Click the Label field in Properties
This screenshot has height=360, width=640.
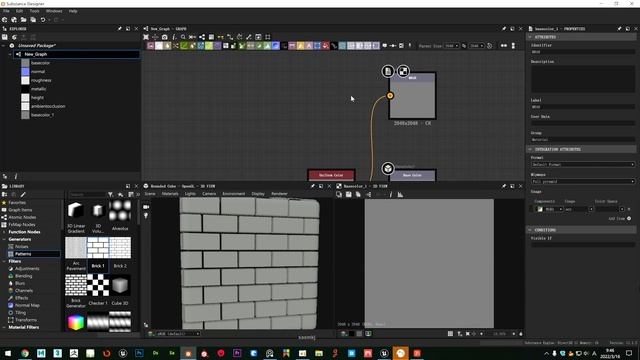point(582,107)
